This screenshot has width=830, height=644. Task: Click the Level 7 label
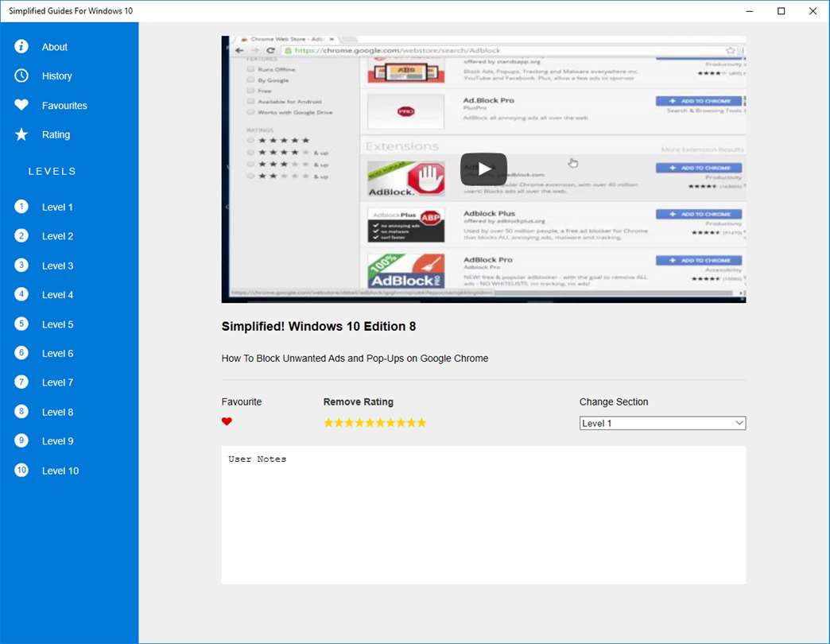(58, 382)
